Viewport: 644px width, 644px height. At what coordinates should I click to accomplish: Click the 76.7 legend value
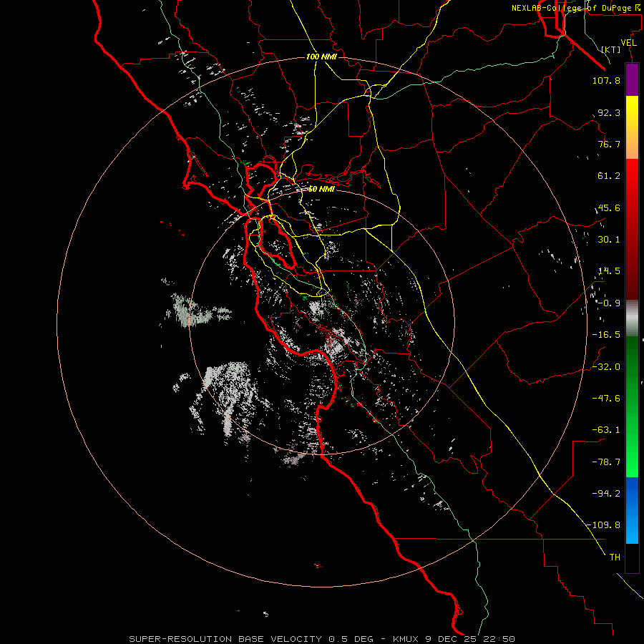pyautogui.click(x=609, y=144)
